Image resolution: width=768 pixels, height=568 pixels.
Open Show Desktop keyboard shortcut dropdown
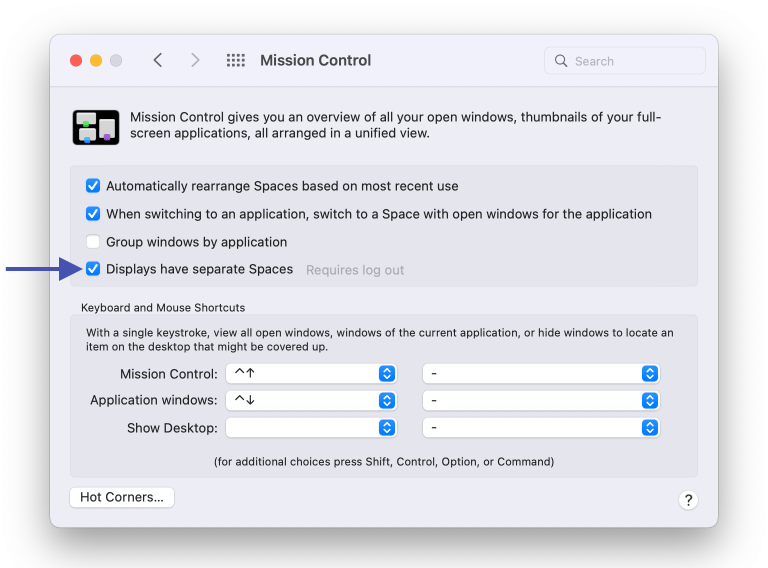tap(311, 427)
